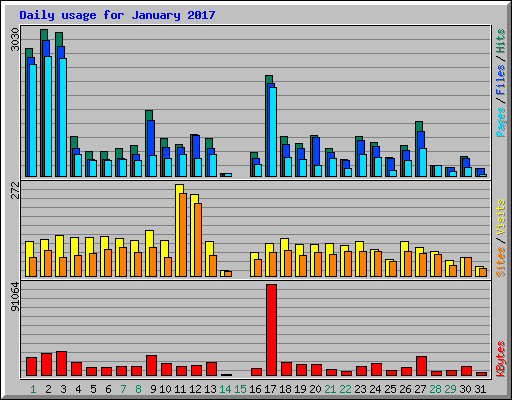Image resolution: width=512 pixels, height=400 pixels.
Task: Click day label 10 on the x-axis
Action: (165, 389)
